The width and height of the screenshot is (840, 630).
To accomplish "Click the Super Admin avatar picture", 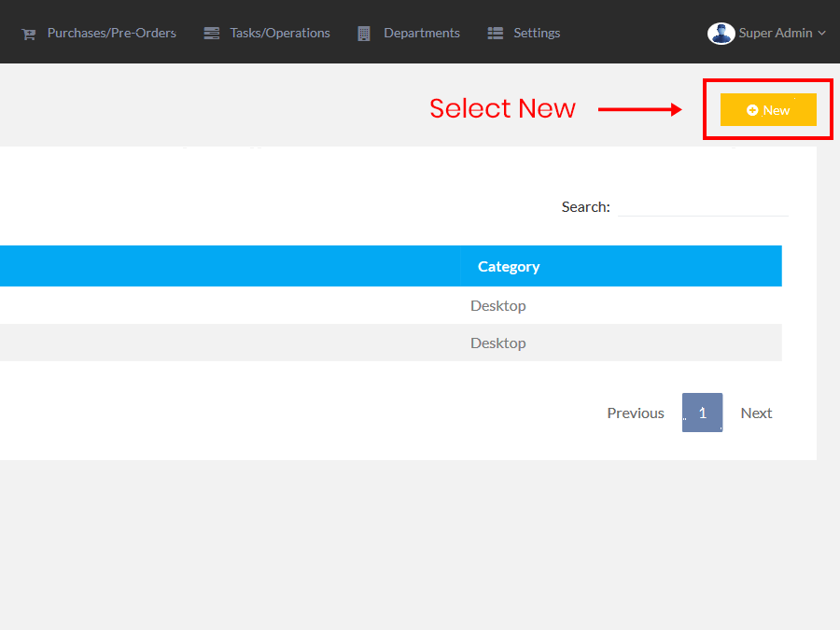I will tap(721, 33).
